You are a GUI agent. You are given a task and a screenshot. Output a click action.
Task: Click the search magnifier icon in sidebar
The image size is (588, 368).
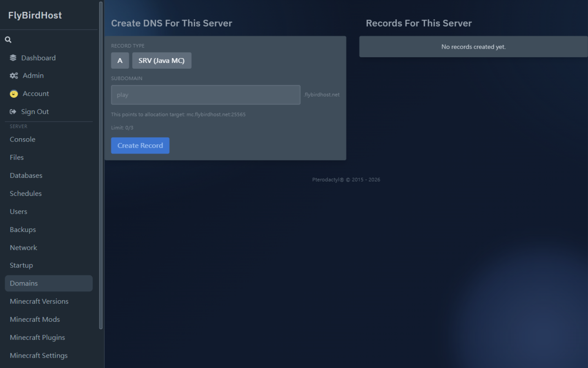pos(8,40)
